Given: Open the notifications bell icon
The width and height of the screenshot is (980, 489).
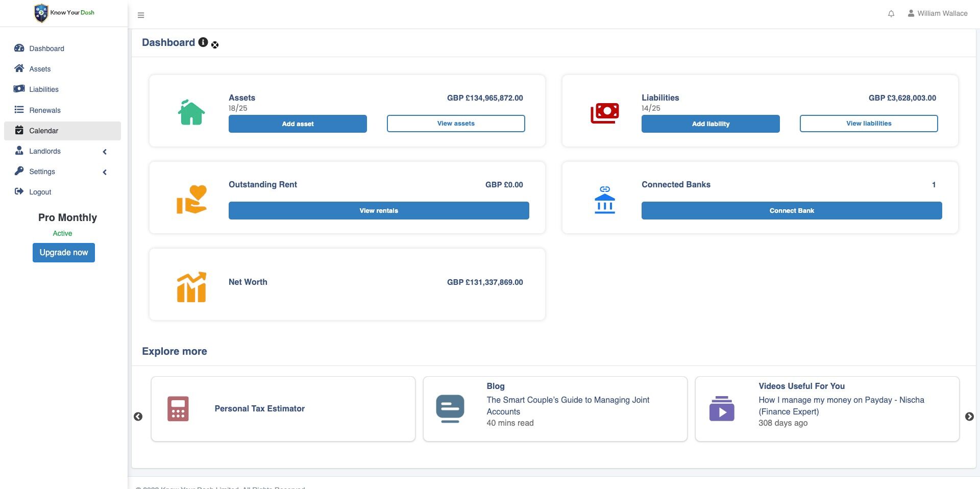Looking at the screenshot, I should (x=891, y=14).
